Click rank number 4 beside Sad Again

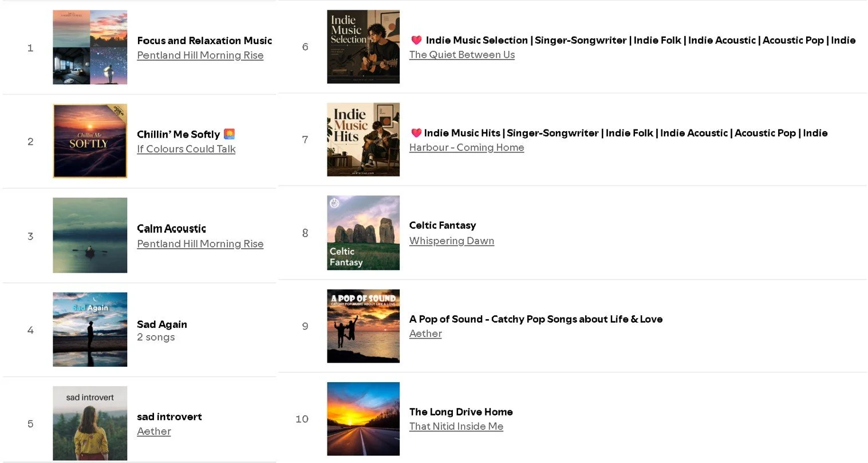(30, 330)
